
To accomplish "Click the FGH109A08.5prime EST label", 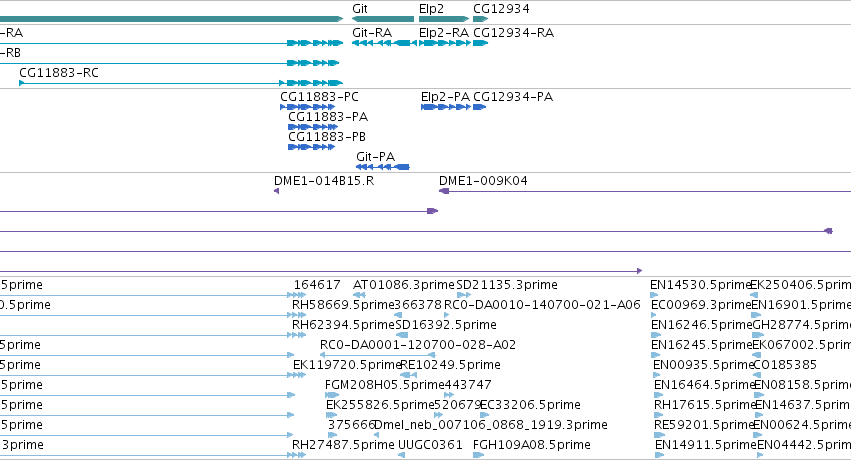I will 532,445.
